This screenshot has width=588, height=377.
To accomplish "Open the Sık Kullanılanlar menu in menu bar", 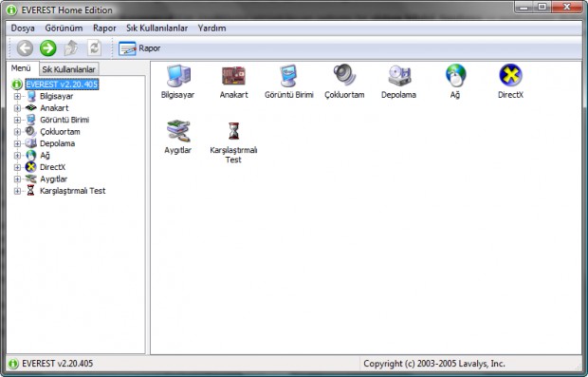I will click(156, 28).
